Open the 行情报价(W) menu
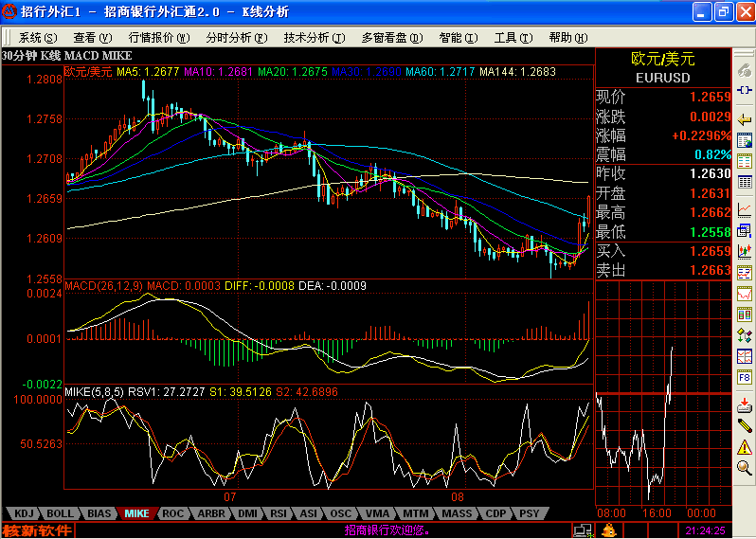This screenshot has width=756, height=539. point(159,38)
